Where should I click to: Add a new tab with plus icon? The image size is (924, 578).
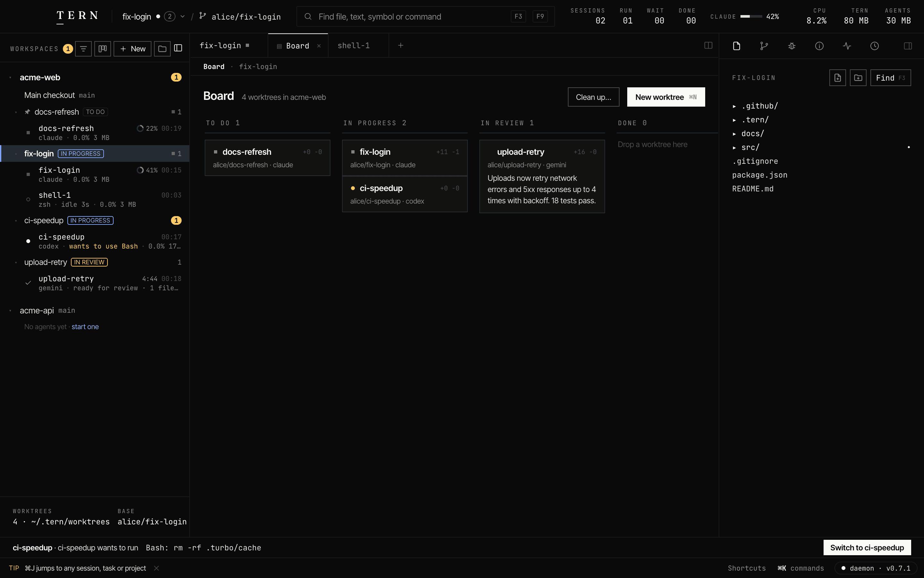tap(400, 46)
